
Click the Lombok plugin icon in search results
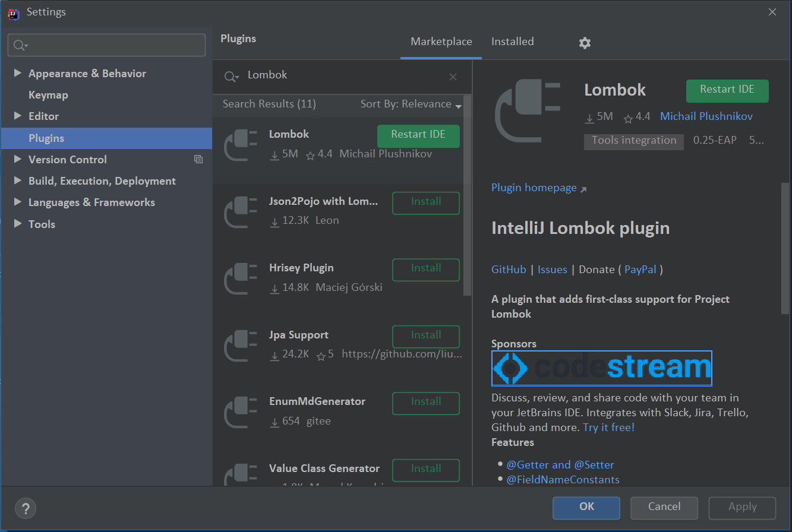pyautogui.click(x=241, y=145)
